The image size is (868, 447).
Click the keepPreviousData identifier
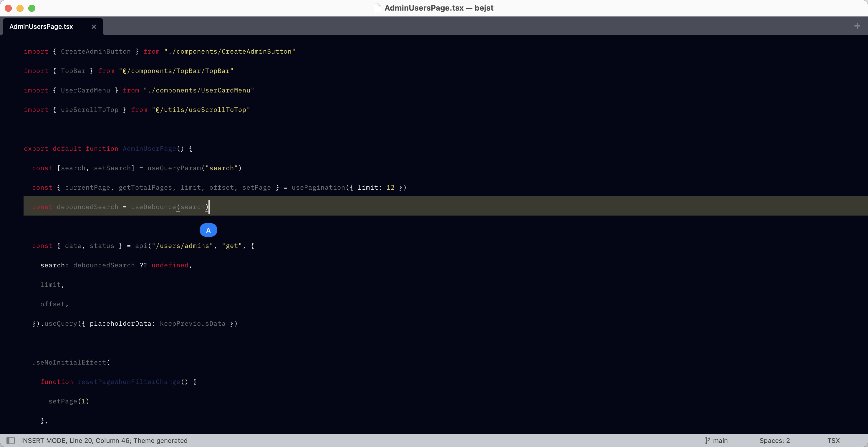point(192,324)
